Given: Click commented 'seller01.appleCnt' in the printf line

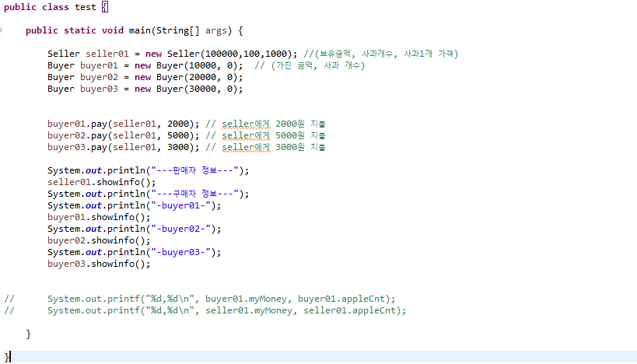Looking at the screenshot, I should click(349, 311).
